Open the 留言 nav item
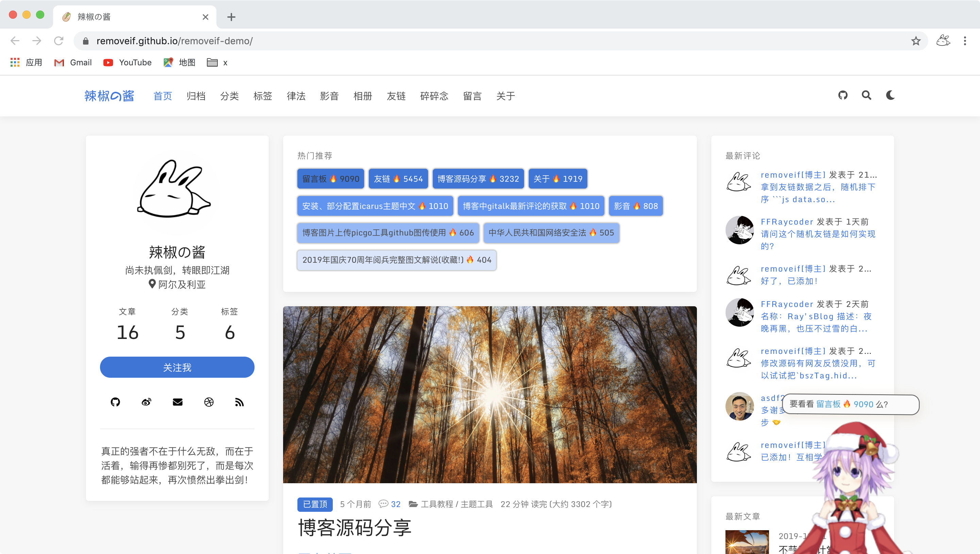Image resolution: width=980 pixels, height=554 pixels. pyautogui.click(x=473, y=96)
